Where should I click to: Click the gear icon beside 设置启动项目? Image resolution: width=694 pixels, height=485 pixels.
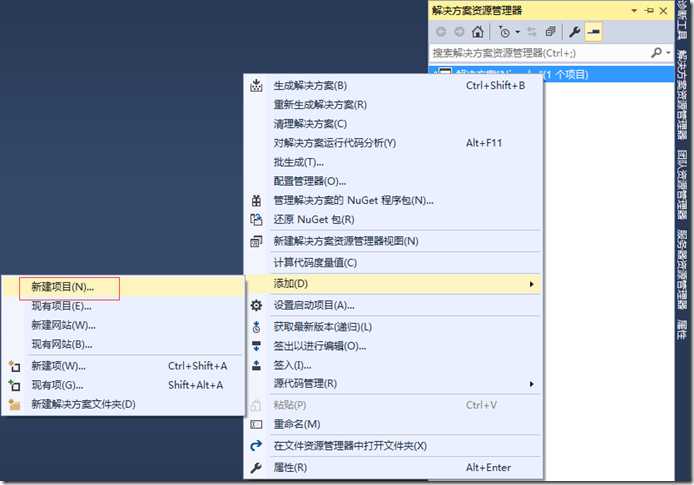coord(256,305)
